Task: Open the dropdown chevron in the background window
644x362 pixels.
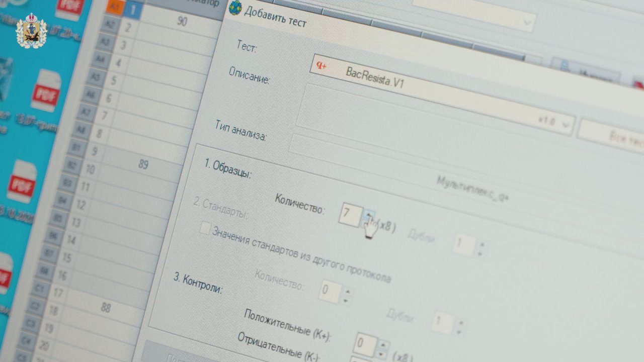Action: pyautogui.click(x=527, y=23)
